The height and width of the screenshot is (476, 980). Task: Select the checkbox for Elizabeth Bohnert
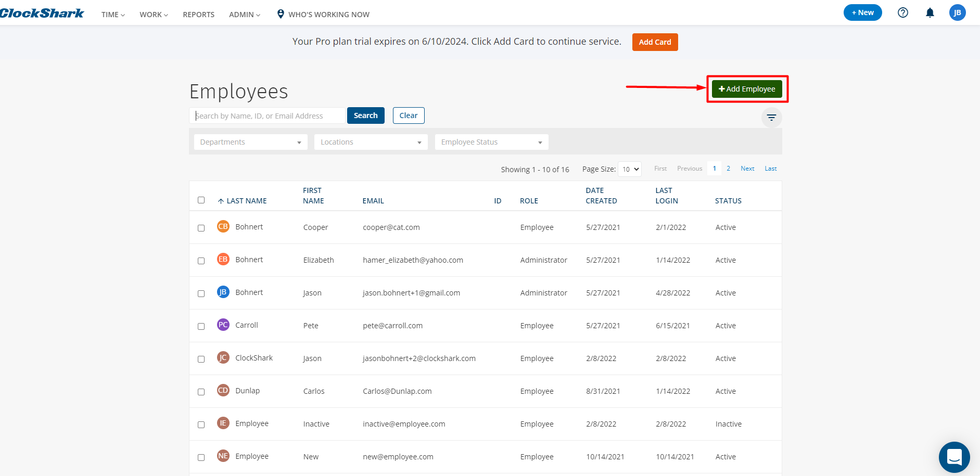point(201,261)
